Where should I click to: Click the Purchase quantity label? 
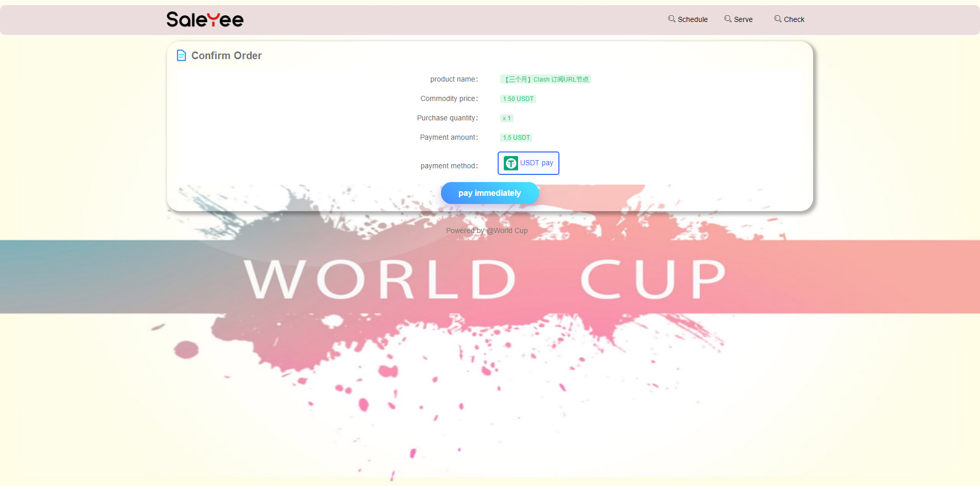pyautogui.click(x=448, y=118)
